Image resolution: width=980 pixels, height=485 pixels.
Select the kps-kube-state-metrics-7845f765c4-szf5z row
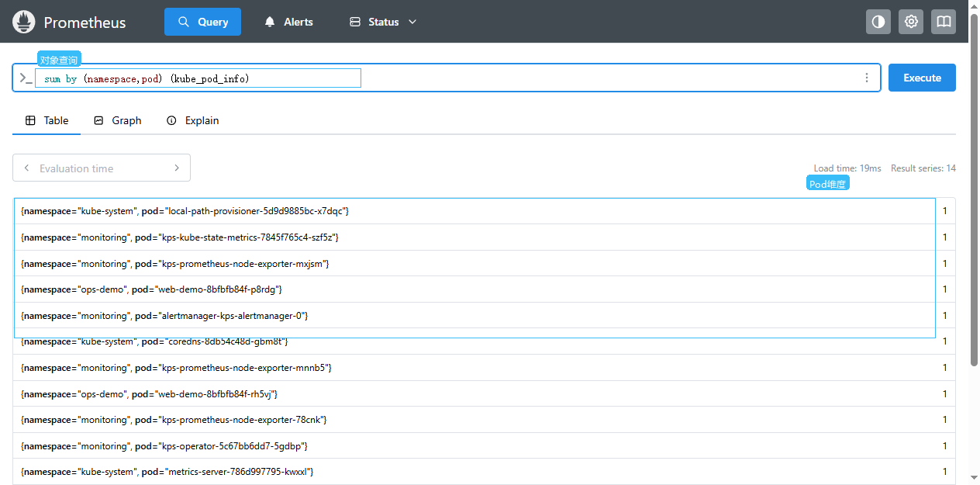point(485,237)
